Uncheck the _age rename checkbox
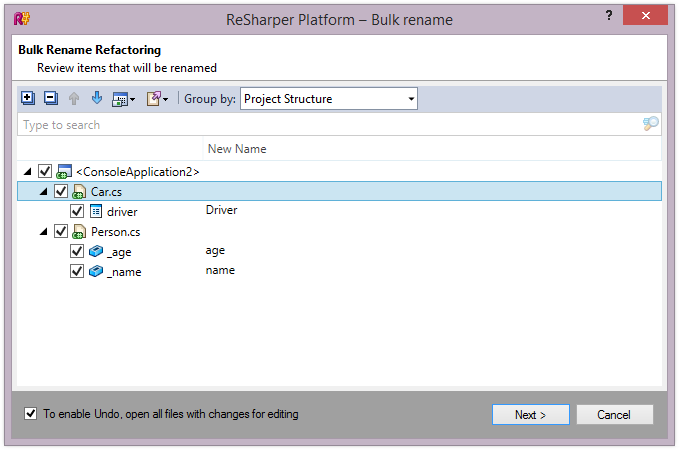Viewport: 680px width, 450px height. coord(77,251)
